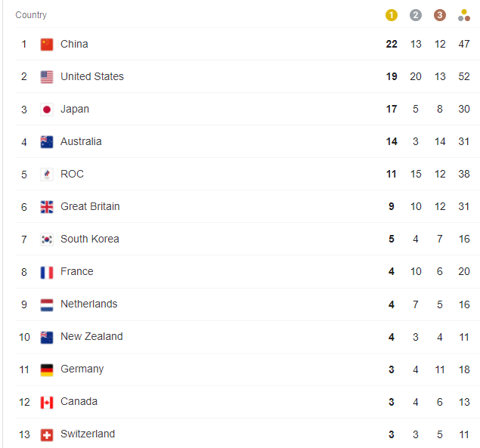
Task: Click the bronze medal column icon
Action: [440, 15]
